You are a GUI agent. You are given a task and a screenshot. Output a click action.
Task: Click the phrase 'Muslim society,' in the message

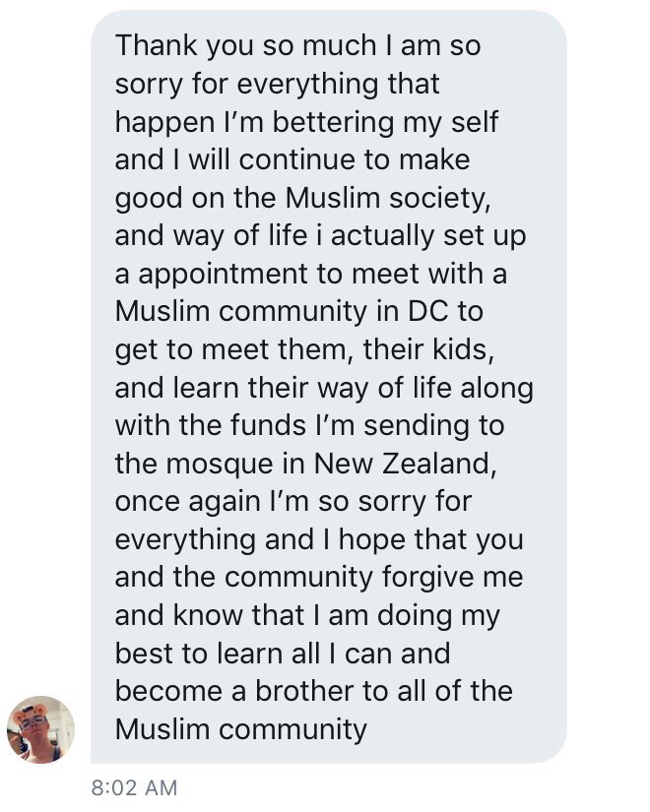tap(388, 199)
